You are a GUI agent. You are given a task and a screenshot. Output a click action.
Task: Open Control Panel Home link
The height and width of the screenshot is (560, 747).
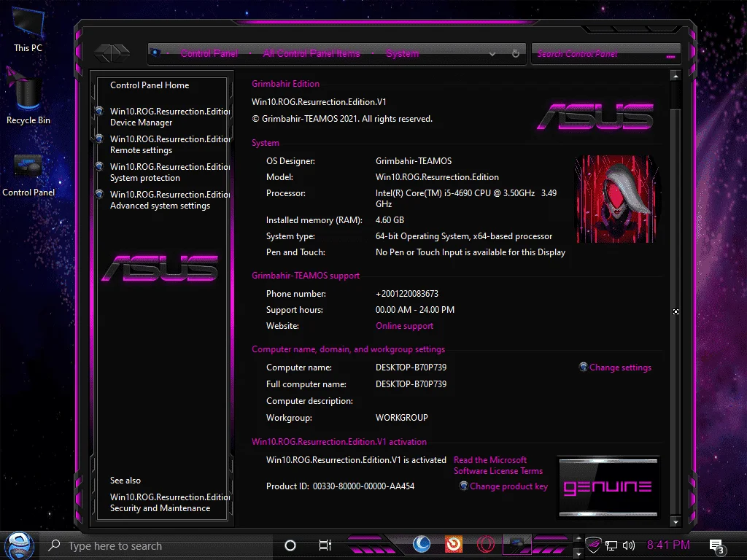tap(150, 85)
